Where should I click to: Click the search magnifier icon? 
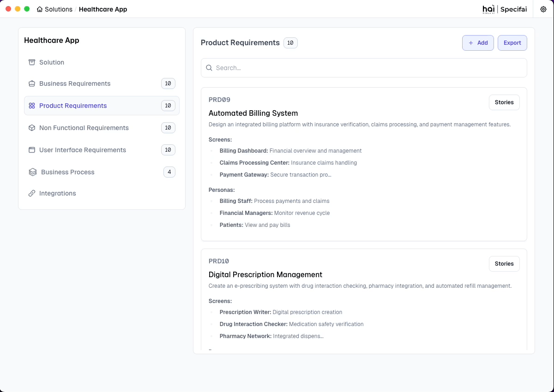coord(209,68)
